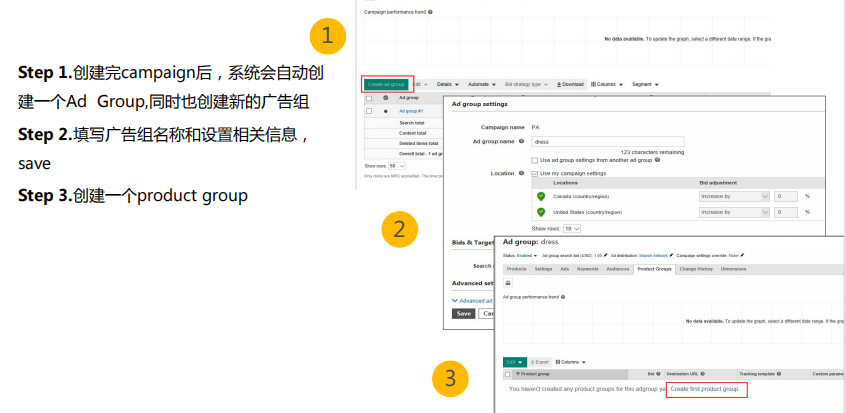Click the small chart icon below Products tab
This screenshot has height=413, width=846.
508,283
